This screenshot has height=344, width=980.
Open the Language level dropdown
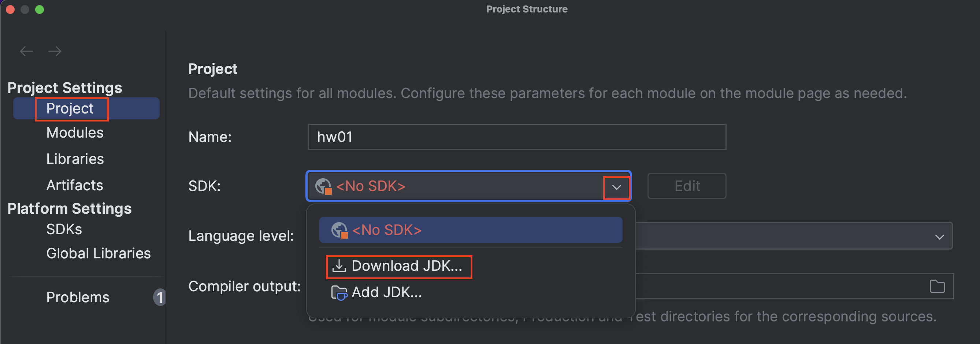click(939, 236)
